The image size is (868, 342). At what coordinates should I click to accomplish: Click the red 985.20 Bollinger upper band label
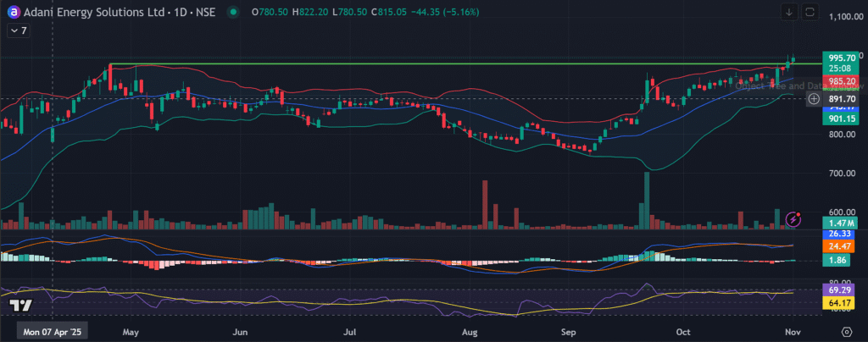[x=844, y=80]
